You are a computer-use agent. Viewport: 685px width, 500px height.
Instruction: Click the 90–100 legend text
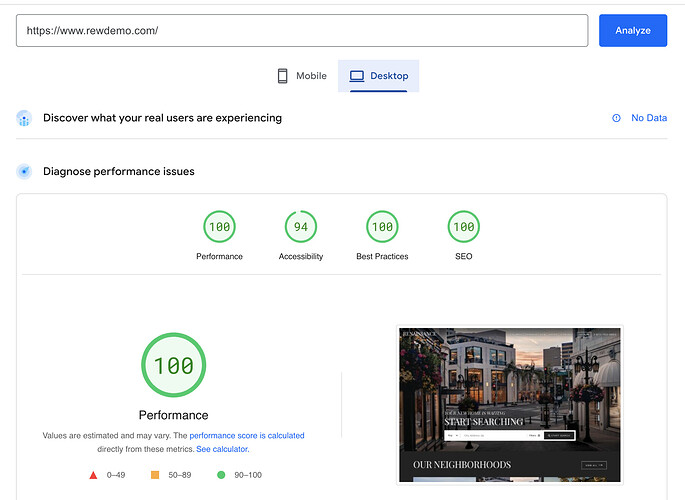[248, 475]
